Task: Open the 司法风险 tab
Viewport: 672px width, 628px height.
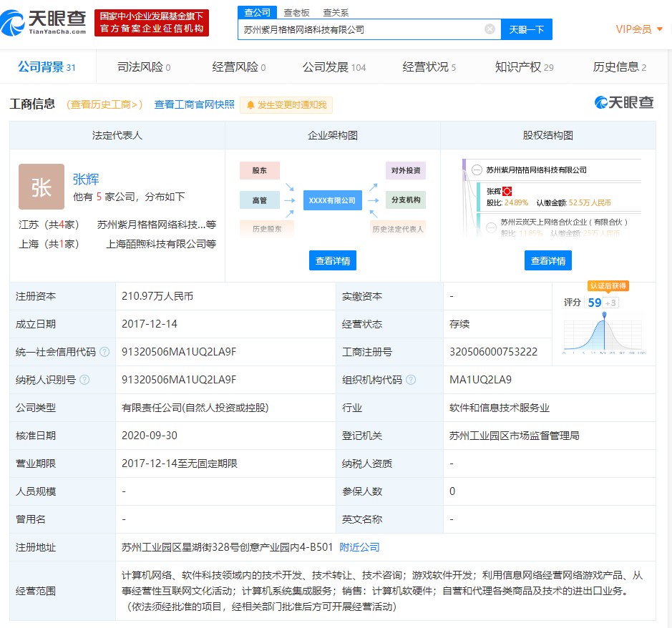Action: [143, 67]
